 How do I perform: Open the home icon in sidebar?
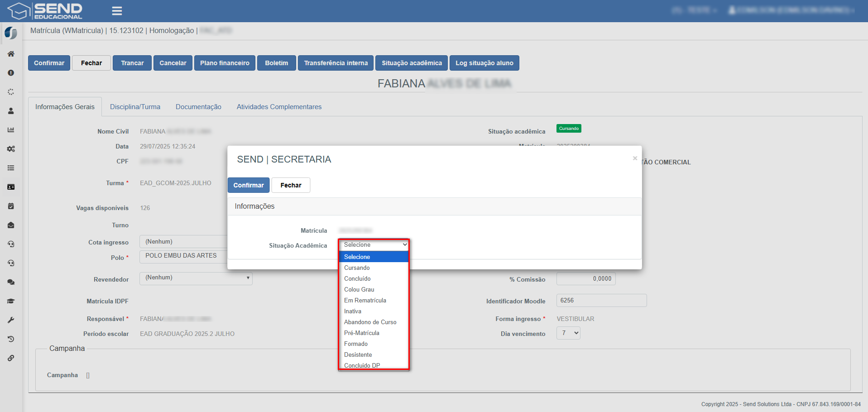(11, 54)
